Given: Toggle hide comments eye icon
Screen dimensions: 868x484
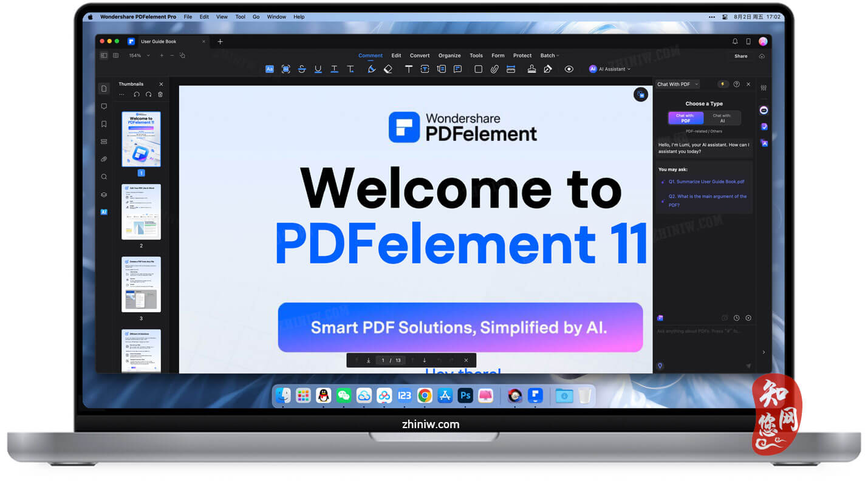Looking at the screenshot, I should click(x=569, y=69).
